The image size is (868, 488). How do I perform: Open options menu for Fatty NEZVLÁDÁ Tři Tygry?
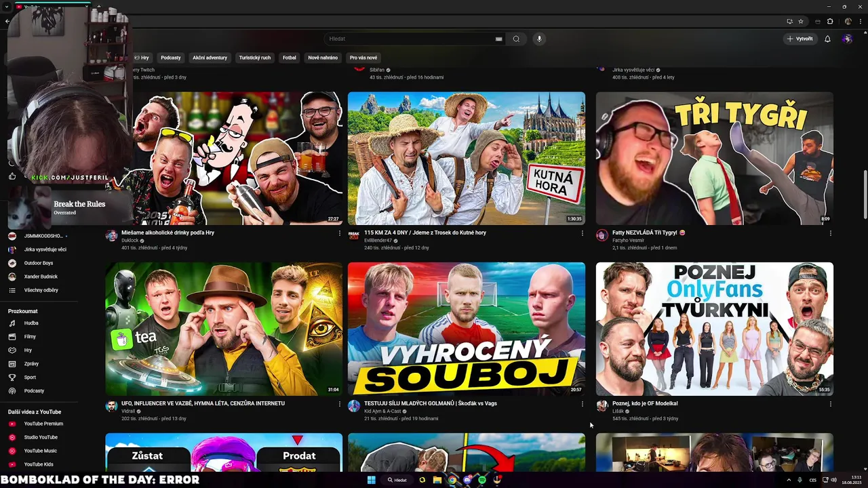(831, 233)
